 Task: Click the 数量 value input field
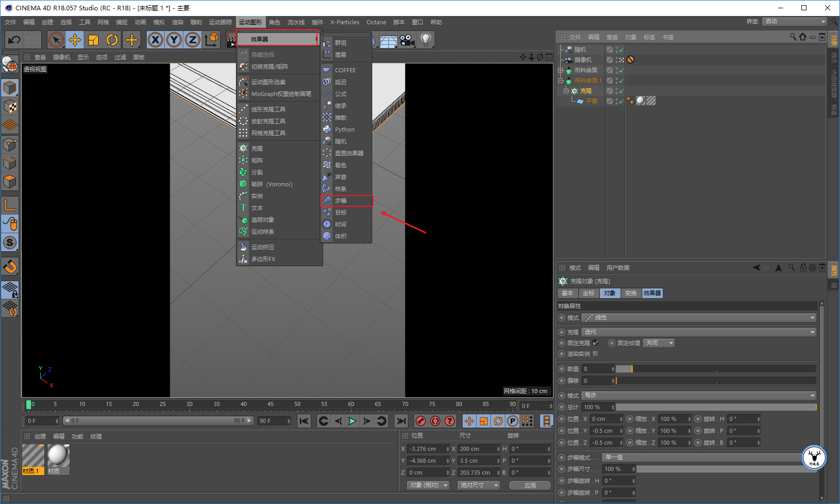tap(596, 369)
